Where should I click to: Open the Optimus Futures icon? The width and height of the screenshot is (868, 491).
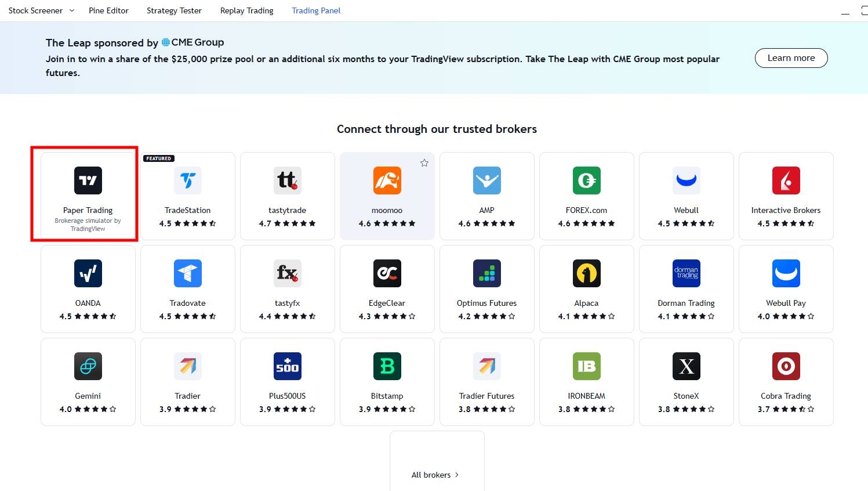[487, 273]
